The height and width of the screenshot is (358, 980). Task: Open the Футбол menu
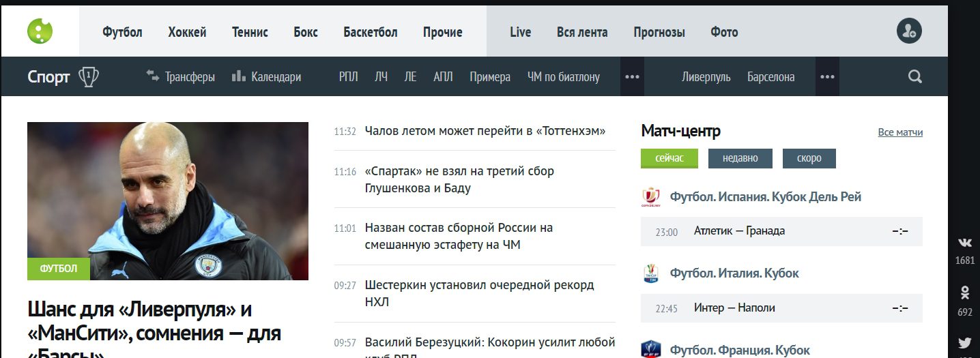pos(123,32)
